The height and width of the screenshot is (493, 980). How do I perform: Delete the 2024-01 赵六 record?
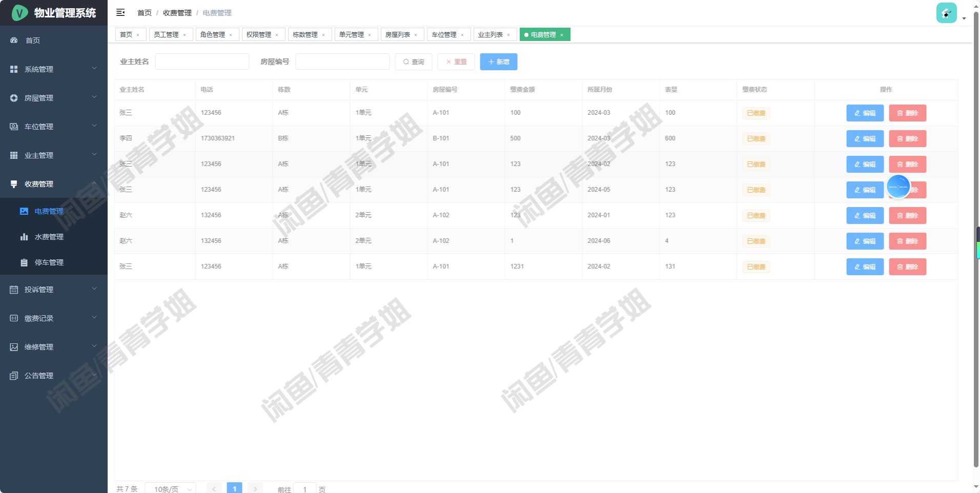pyautogui.click(x=908, y=216)
